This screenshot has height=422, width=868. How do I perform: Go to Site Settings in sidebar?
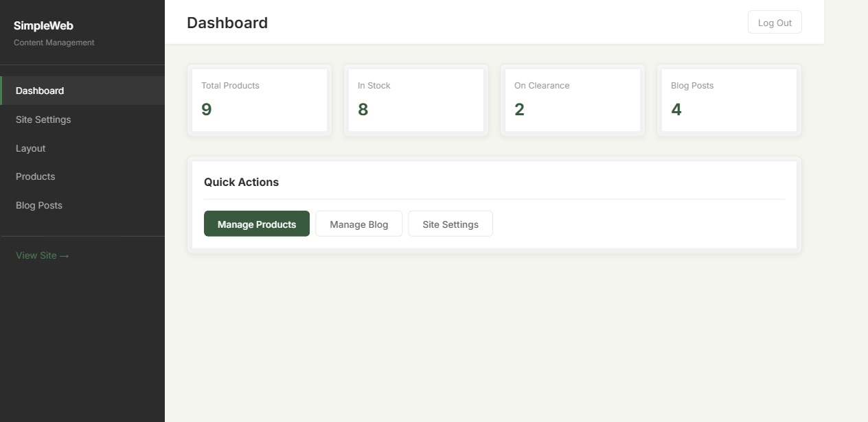pyautogui.click(x=82, y=119)
